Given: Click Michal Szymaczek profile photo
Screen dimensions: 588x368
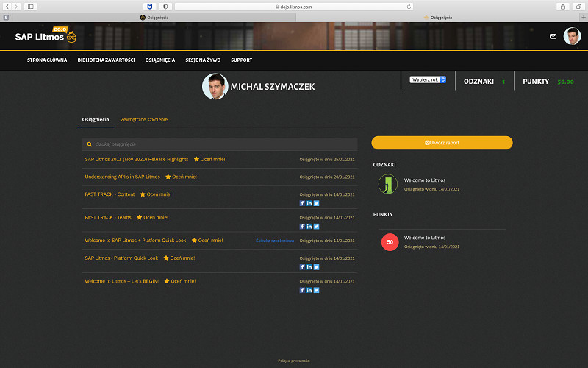Looking at the screenshot, I should 215,86.
